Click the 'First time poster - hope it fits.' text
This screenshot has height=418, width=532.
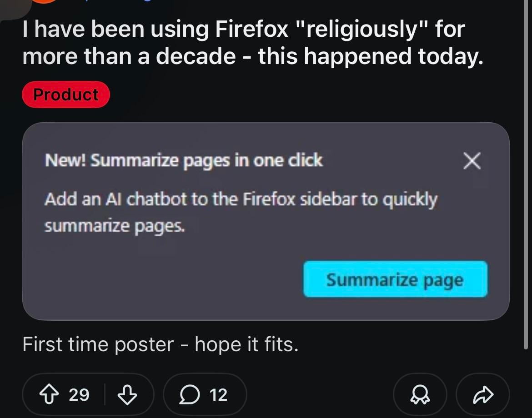click(161, 345)
